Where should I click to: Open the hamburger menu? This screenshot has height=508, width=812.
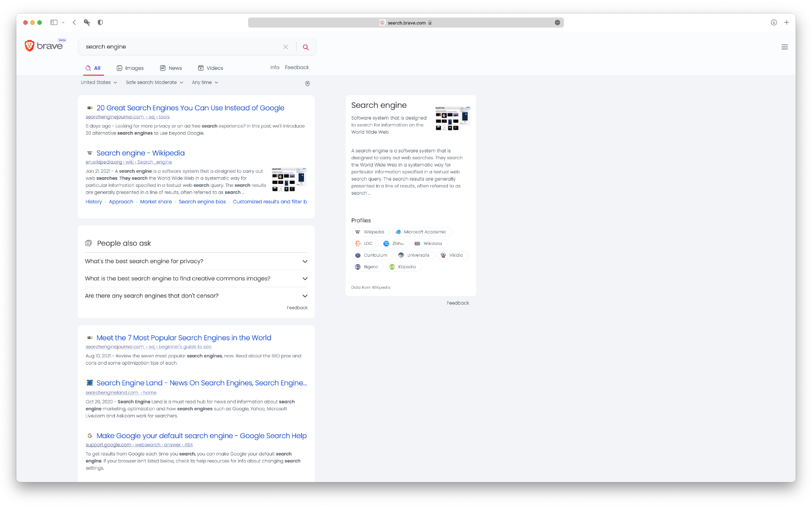pyautogui.click(x=784, y=47)
